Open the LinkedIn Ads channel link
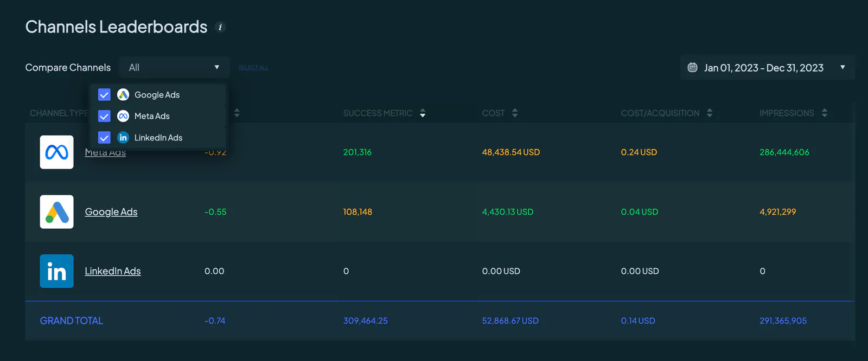Image resolution: width=868 pixels, height=361 pixels. [x=113, y=271]
